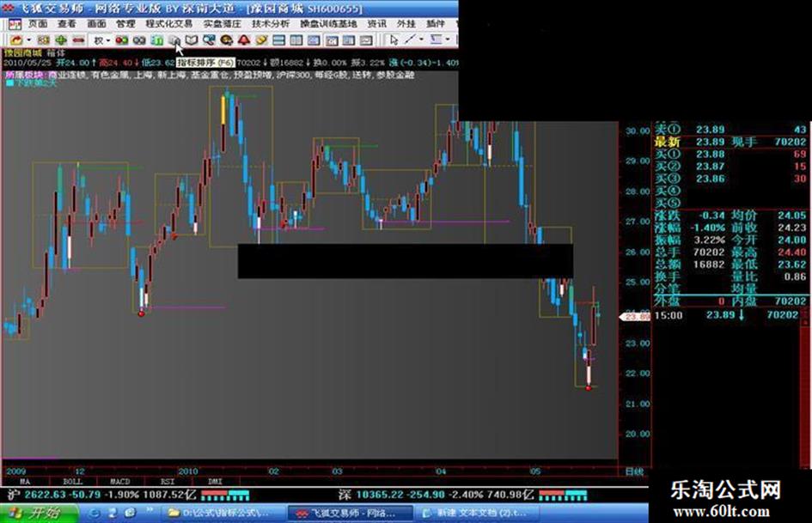This screenshot has width=812, height=523.
Task: Click third quick-launch icon on taskbar
Action: (x=130, y=513)
